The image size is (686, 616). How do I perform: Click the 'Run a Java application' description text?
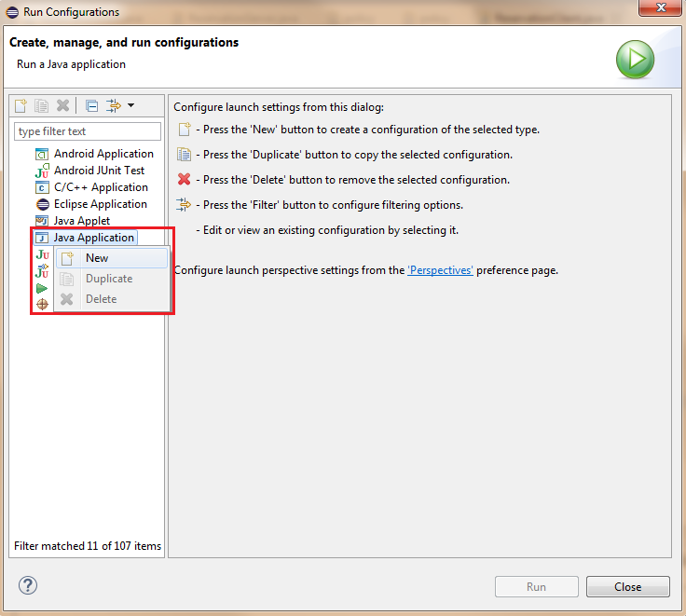72,64
